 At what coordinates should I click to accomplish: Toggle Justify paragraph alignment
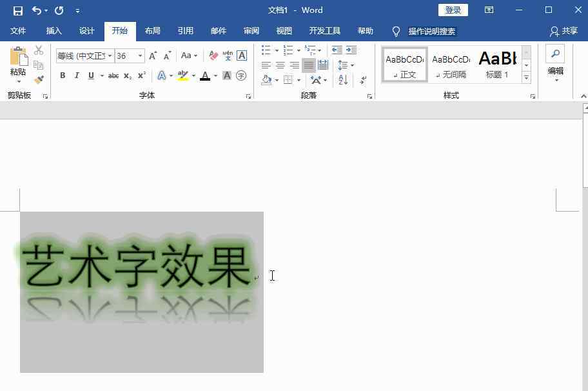click(x=309, y=65)
